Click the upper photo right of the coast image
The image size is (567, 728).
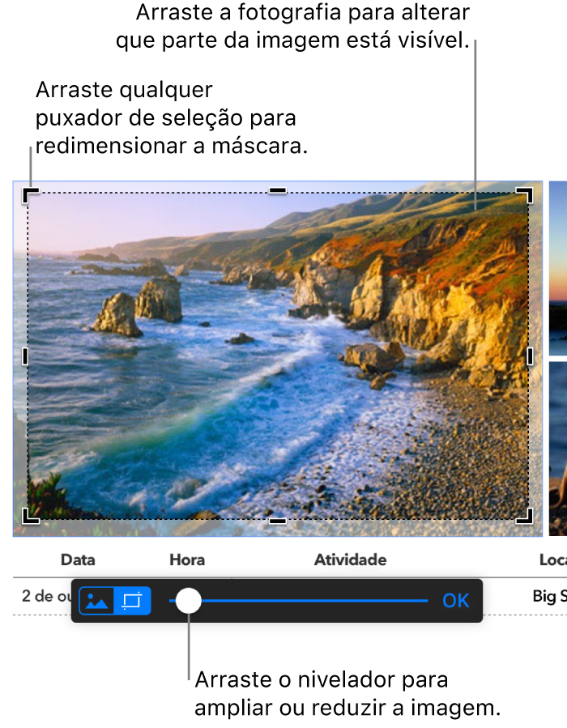click(558, 268)
